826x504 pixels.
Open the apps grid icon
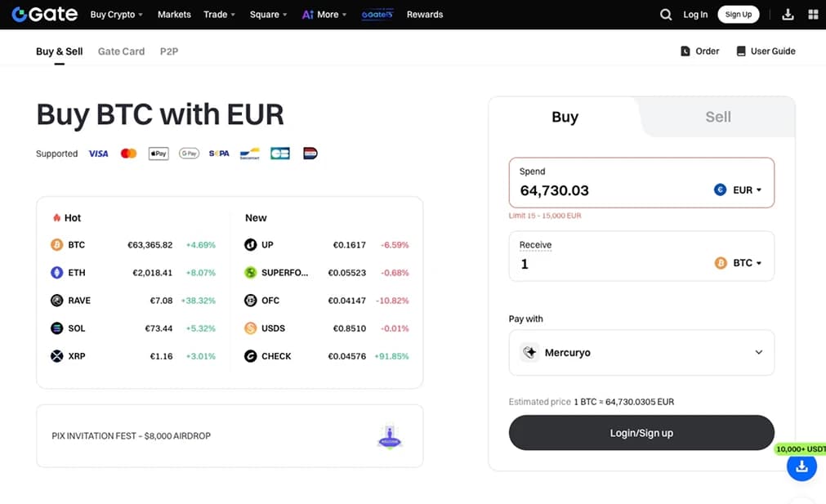pos(812,15)
